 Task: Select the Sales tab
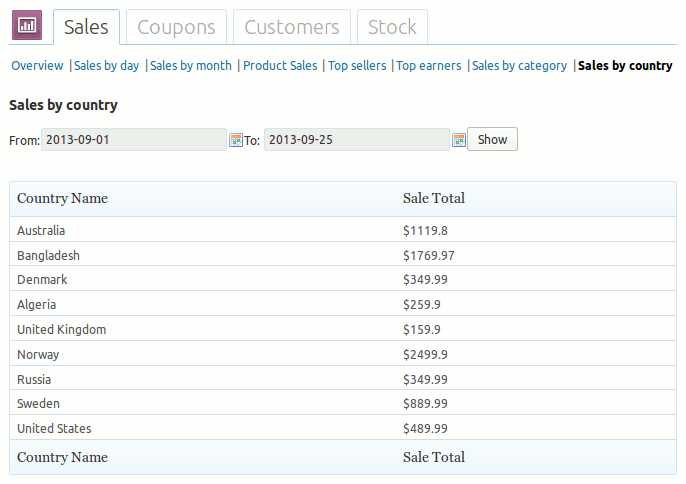point(86,28)
